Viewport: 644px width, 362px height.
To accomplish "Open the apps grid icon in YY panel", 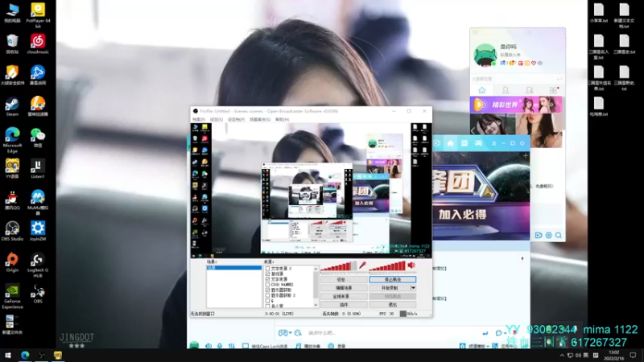I will click(x=554, y=90).
